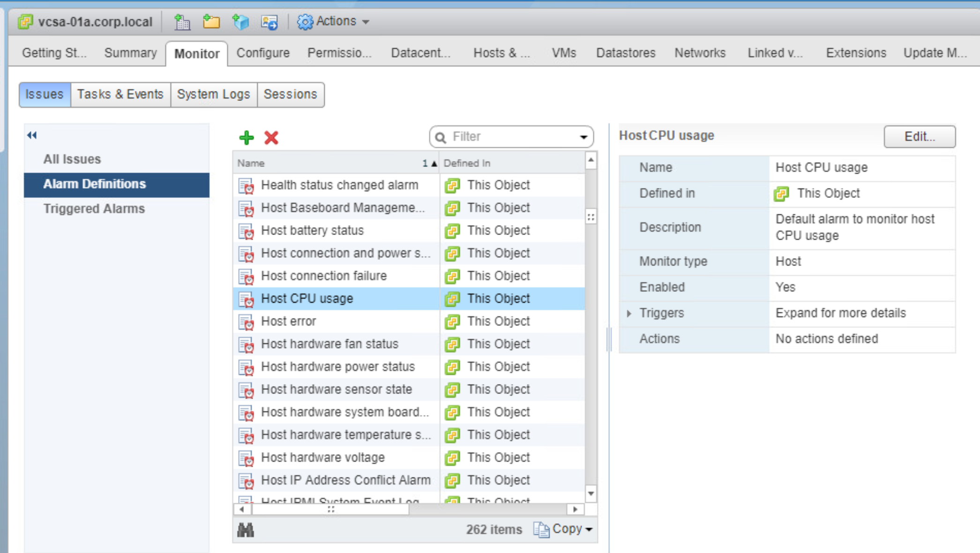Image resolution: width=980 pixels, height=553 pixels.
Task: Open the Filter dropdown arrow
Action: tap(584, 137)
